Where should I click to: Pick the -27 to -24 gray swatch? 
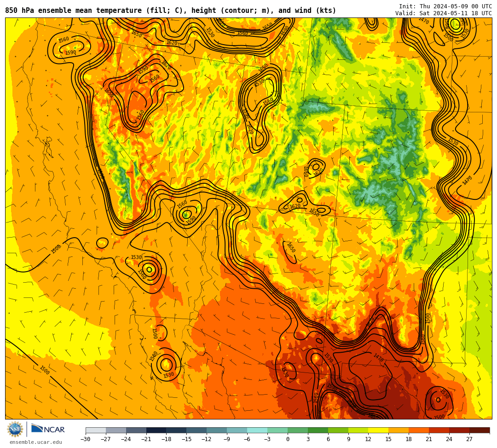tap(116, 430)
